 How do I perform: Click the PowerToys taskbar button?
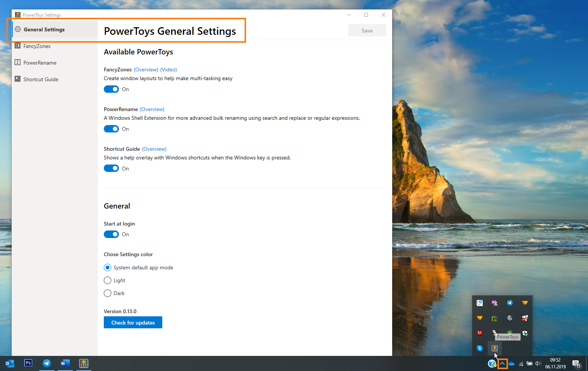click(83, 363)
